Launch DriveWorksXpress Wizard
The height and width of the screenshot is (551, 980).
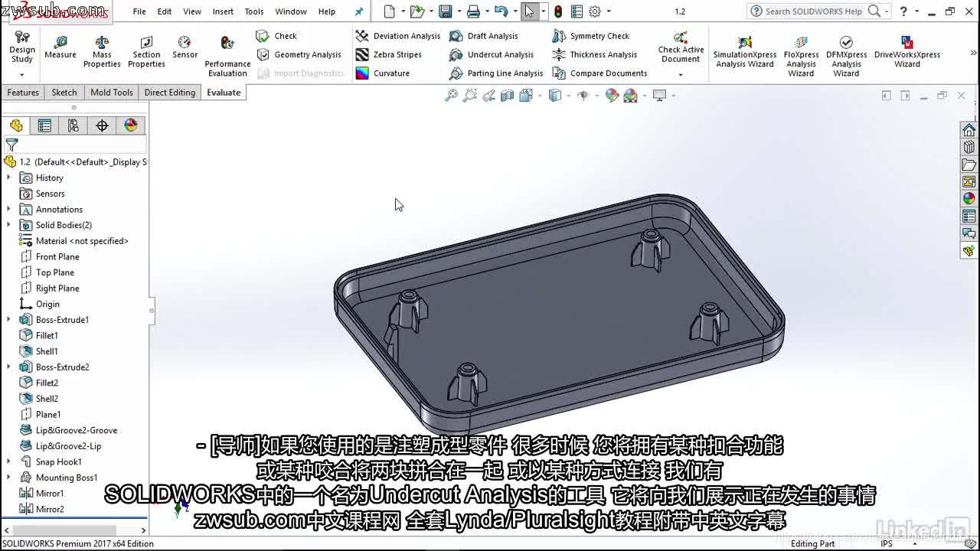tap(907, 52)
